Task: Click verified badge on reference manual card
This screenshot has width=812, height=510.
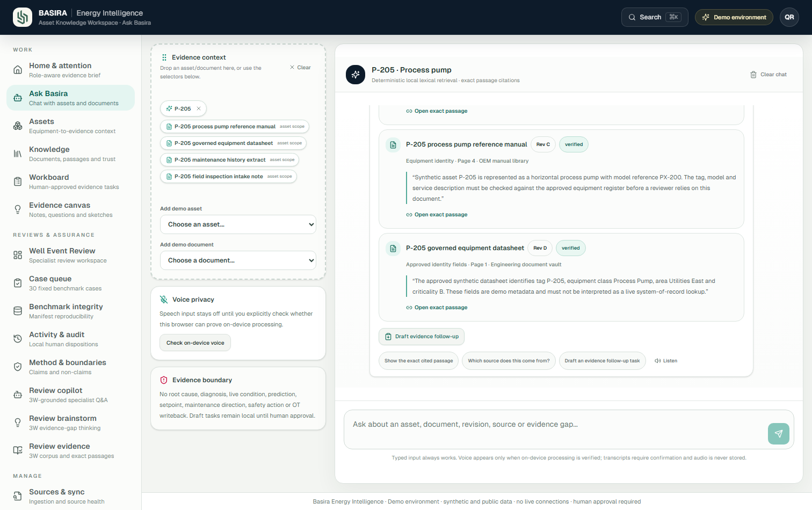Action: pos(574,144)
